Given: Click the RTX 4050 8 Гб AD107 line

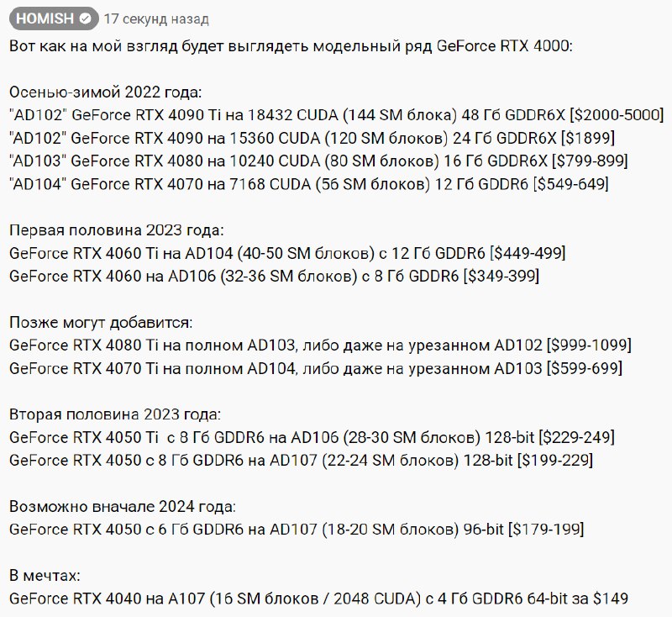Looking at the screenshot, I should (x=301, y=461).
